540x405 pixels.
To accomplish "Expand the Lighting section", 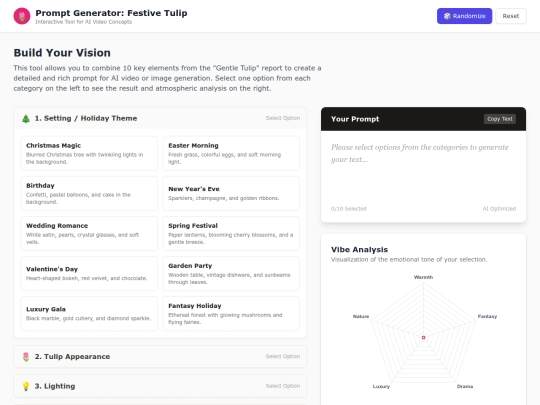I will (160, 386).
